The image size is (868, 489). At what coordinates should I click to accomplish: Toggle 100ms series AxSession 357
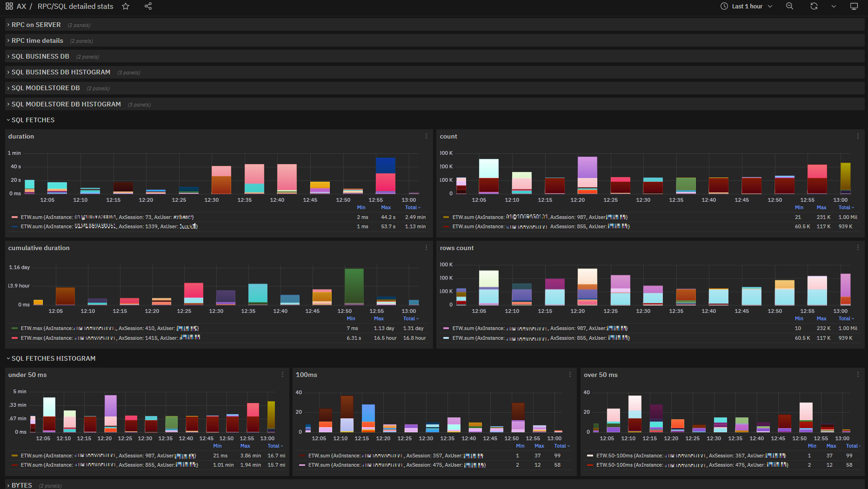click(x=396, y=456)
